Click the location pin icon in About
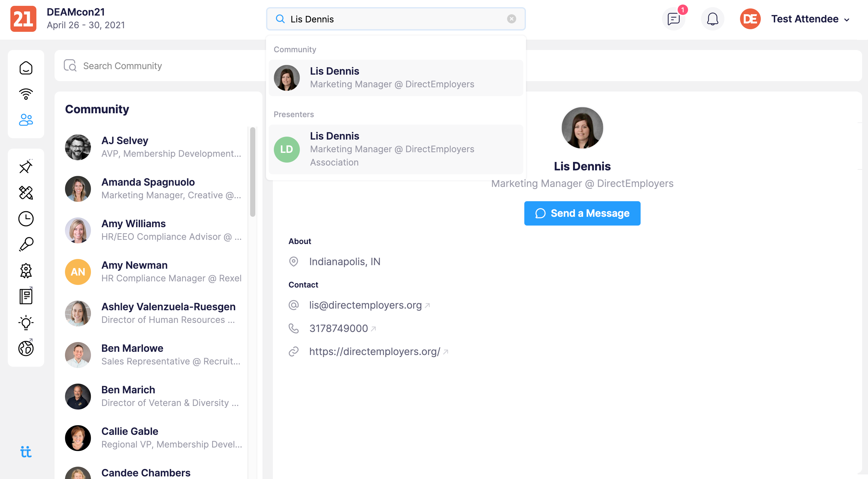Viewport: 868px width, 479px height. tap(293, 262)
